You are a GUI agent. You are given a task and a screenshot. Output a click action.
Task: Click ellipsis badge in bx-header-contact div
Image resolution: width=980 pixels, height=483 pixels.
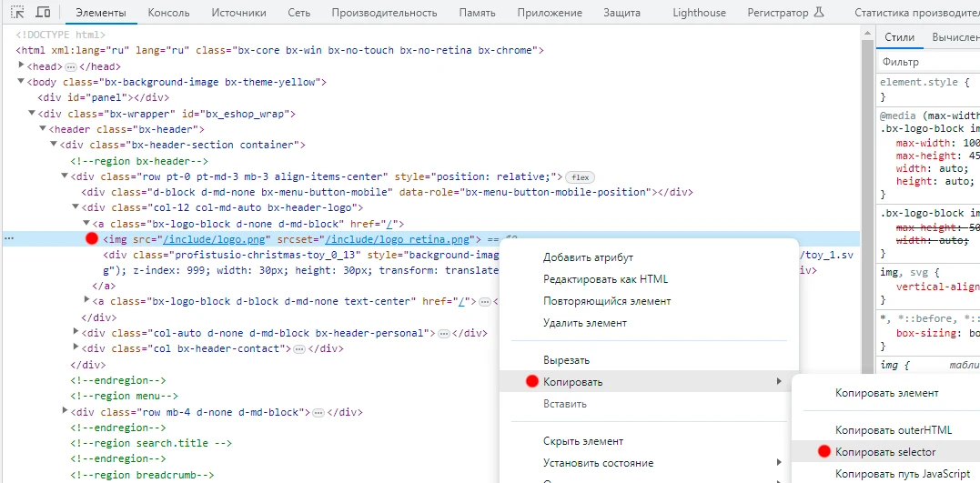click(x=299, y=349)
